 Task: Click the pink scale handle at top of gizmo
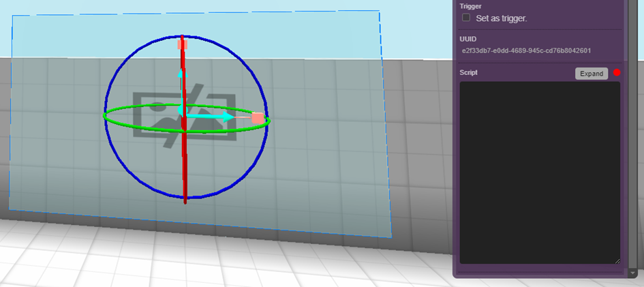point(183,44)
